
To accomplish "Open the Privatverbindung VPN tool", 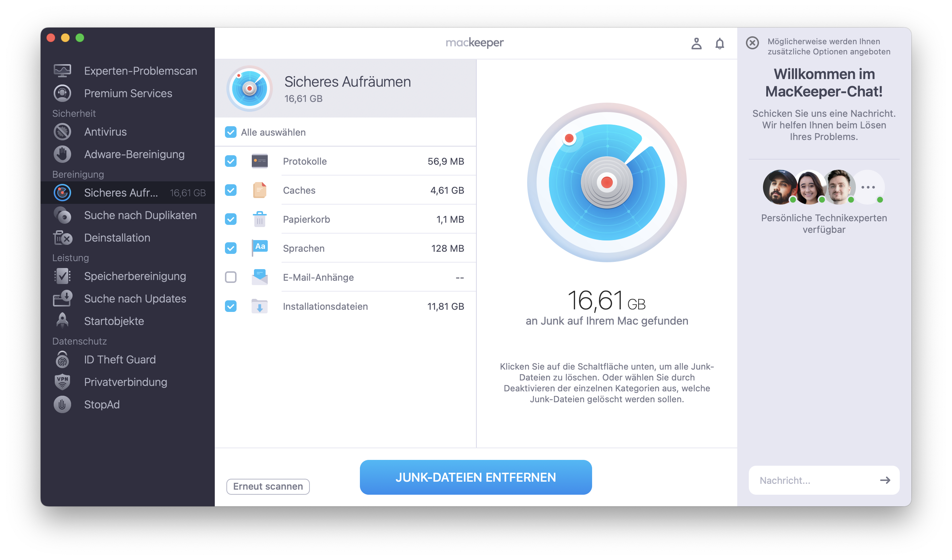I will click(126, 382).
